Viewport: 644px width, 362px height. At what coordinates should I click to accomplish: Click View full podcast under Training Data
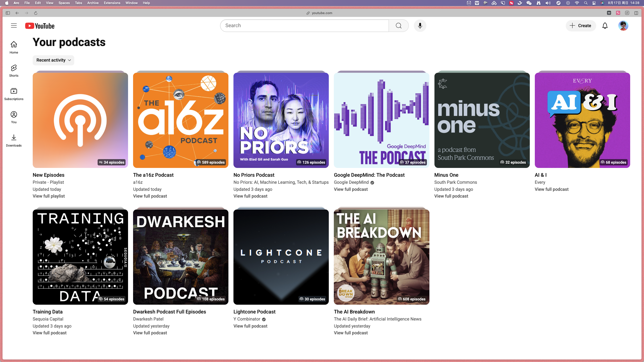point(50,333)
